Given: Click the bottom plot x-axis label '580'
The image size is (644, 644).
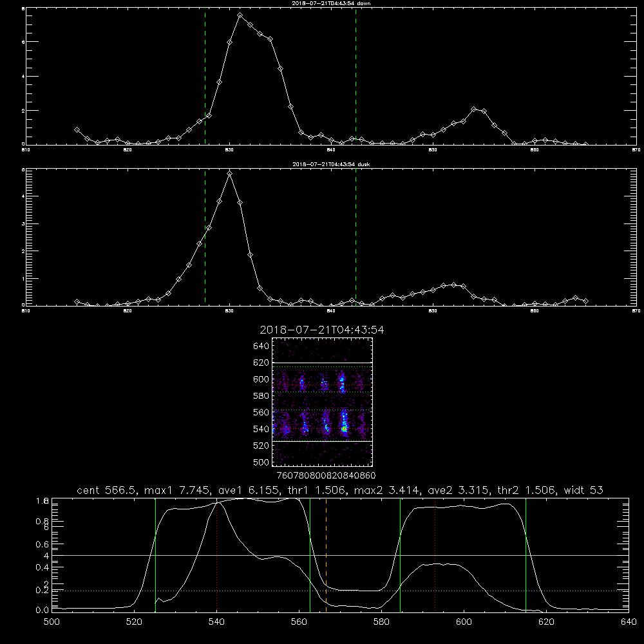Looking at the screenshot, I should 381,621.
